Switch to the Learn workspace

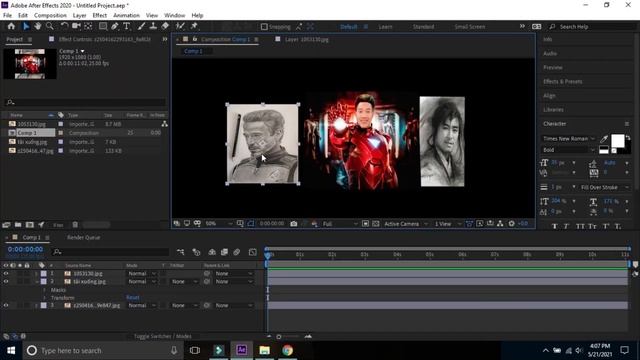coord(385,27)
